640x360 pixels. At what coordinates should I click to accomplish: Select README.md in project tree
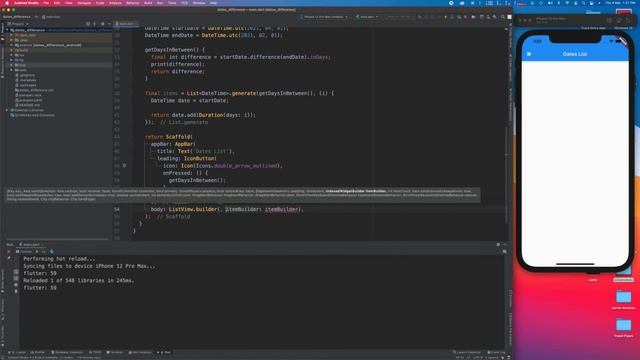coord(29,105)
